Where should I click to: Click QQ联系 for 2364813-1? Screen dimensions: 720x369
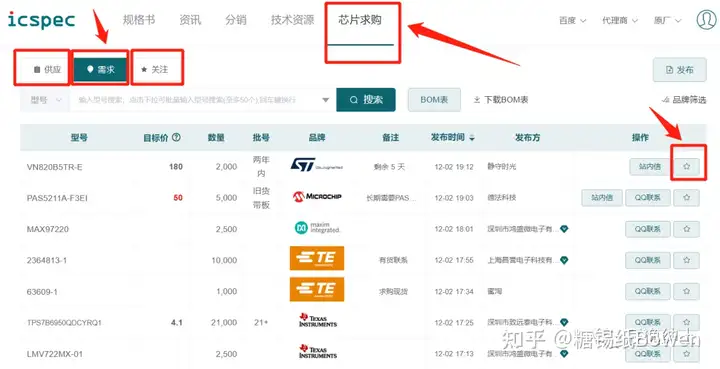tap(648, 260)
